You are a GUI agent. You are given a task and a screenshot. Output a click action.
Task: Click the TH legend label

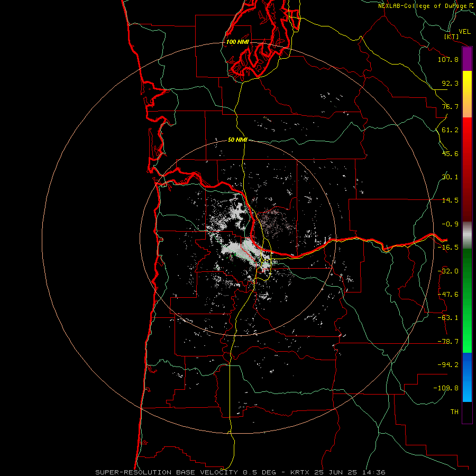tap(454, 412)
